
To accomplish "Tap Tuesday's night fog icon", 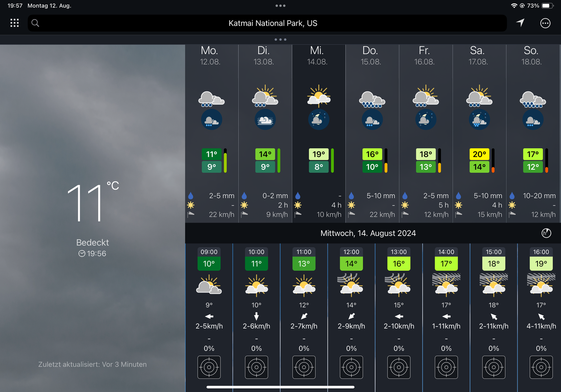I will tap(265, 120).
